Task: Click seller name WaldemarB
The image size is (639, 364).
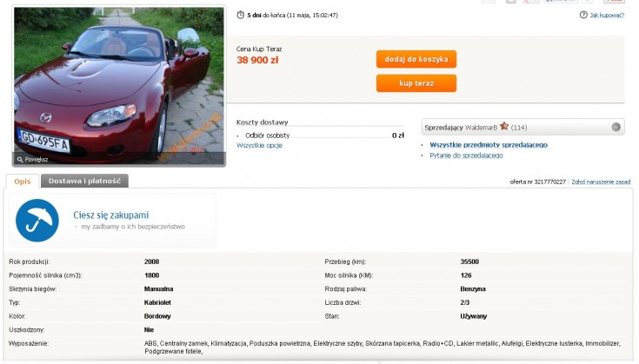Action: pos(481,128)
